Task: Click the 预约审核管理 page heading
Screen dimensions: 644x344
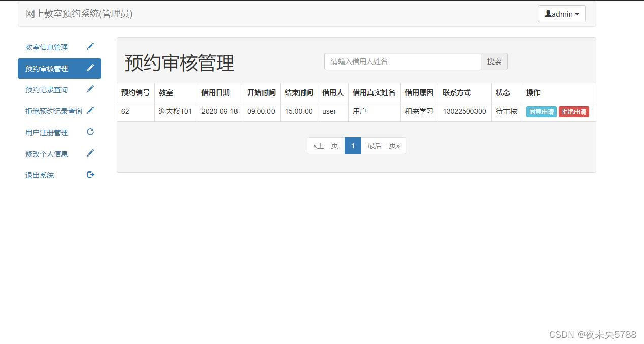Action: click(x=180, y=63)
